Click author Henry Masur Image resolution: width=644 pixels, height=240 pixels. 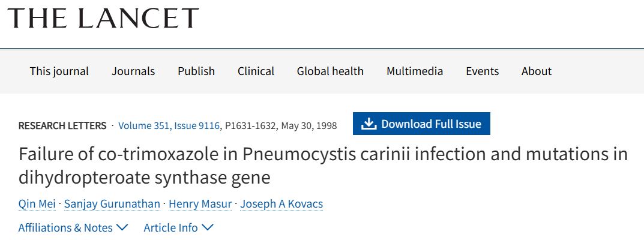coord(200,204)
